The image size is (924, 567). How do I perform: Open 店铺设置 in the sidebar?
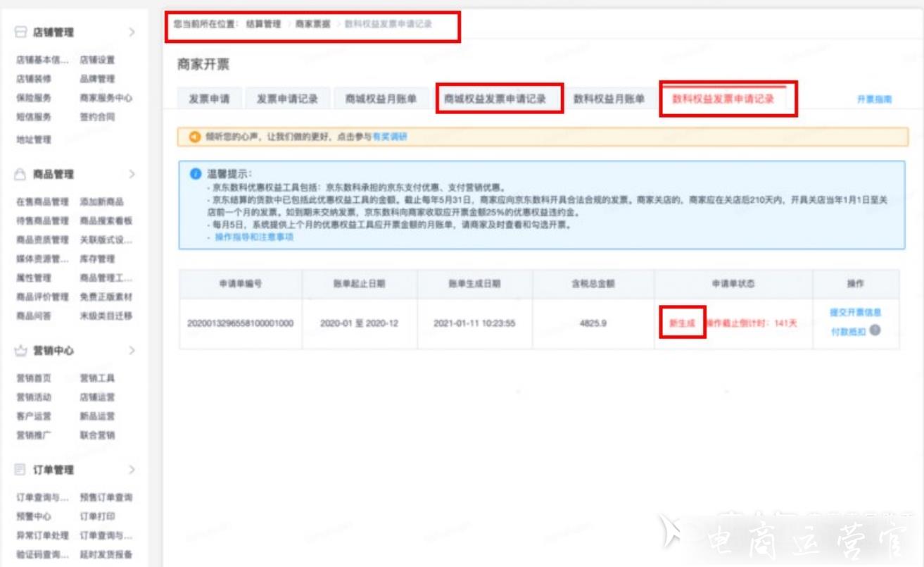click(x=98, y=61)
